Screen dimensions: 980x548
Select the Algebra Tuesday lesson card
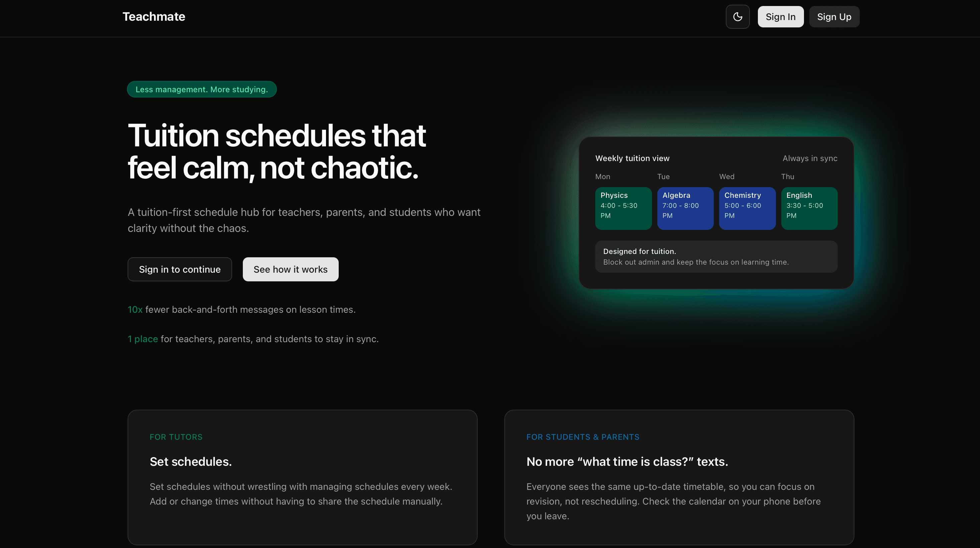(x=685, y=208)
